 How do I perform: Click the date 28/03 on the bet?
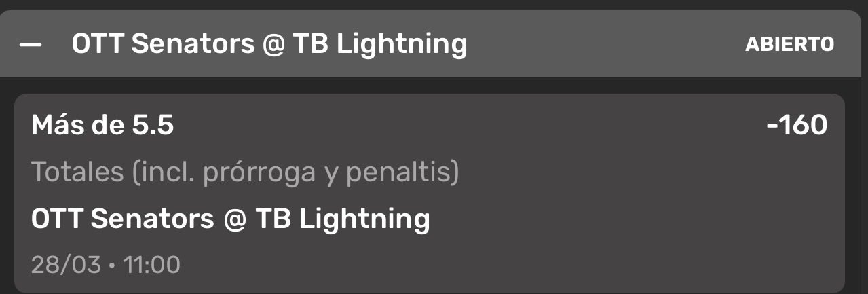[66, 265]
